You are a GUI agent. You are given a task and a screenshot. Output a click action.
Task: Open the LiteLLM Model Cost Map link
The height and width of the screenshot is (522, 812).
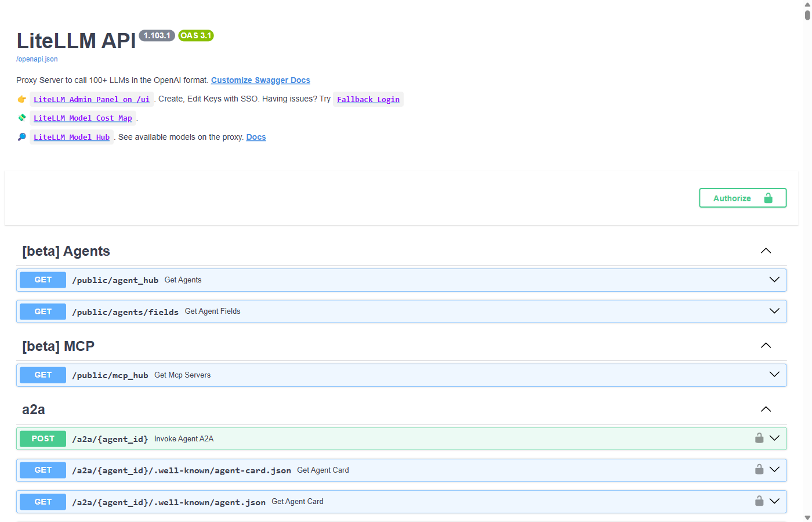(x=83, y=118)
